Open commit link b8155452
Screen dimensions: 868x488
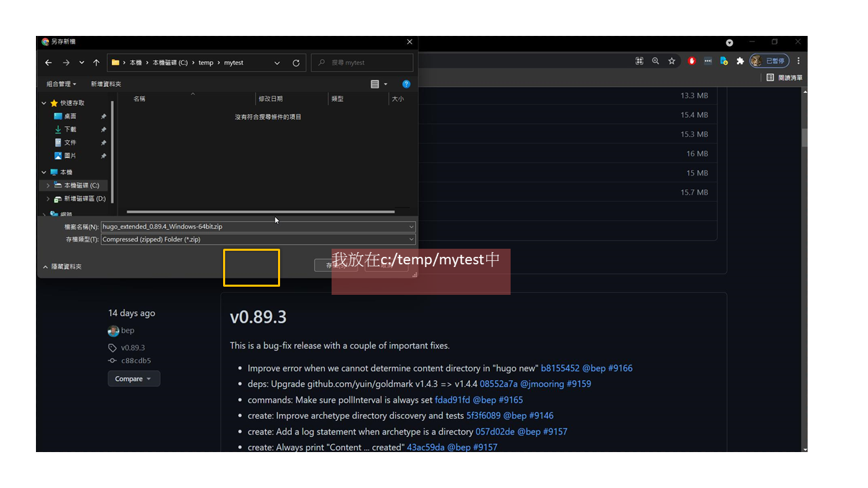tap(560, 368)
